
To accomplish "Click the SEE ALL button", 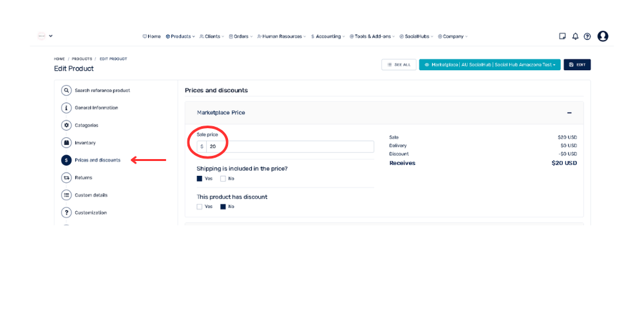I will (x=399, y=65).
